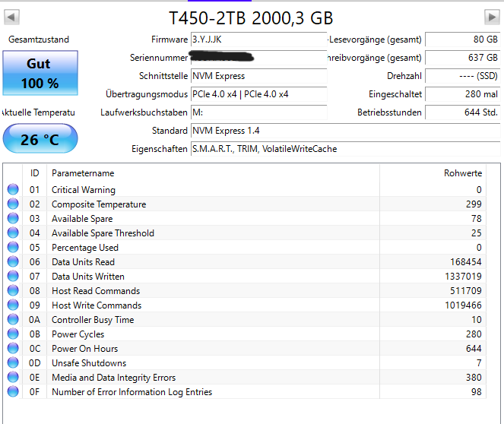Click status orb for Critical Warning row

click(x=13, y=189)
